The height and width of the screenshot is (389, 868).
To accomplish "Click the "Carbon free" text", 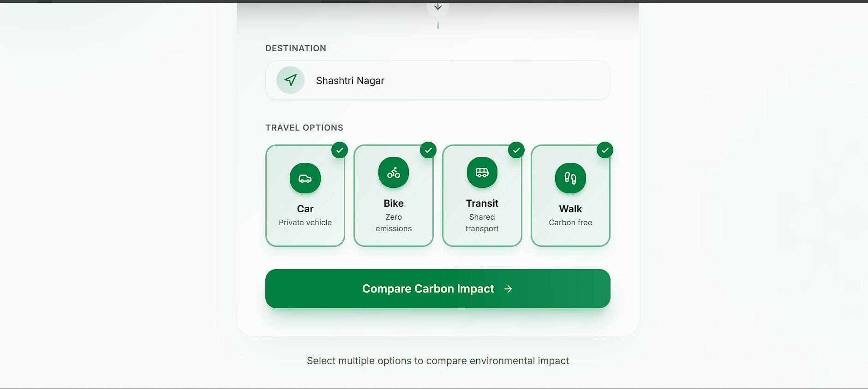I will click(x=570, y=222).
